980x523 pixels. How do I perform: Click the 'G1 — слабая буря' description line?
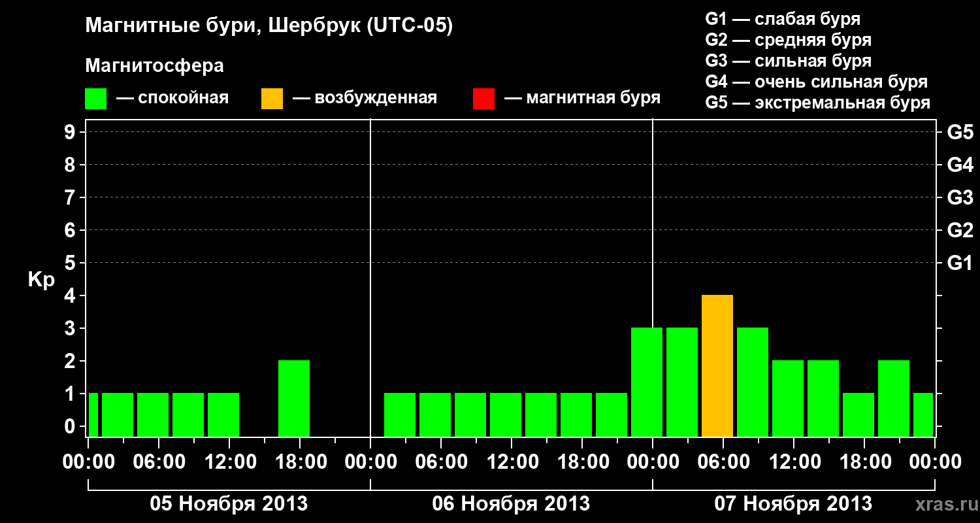(x=783, y=19)
